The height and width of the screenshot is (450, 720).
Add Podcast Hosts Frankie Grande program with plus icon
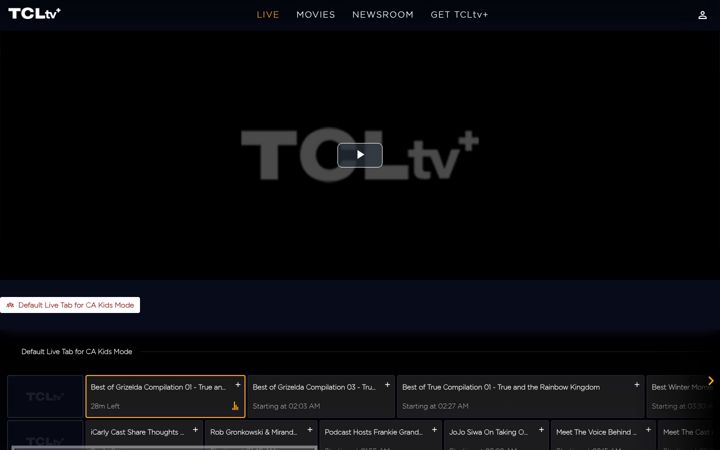[434, 430]
